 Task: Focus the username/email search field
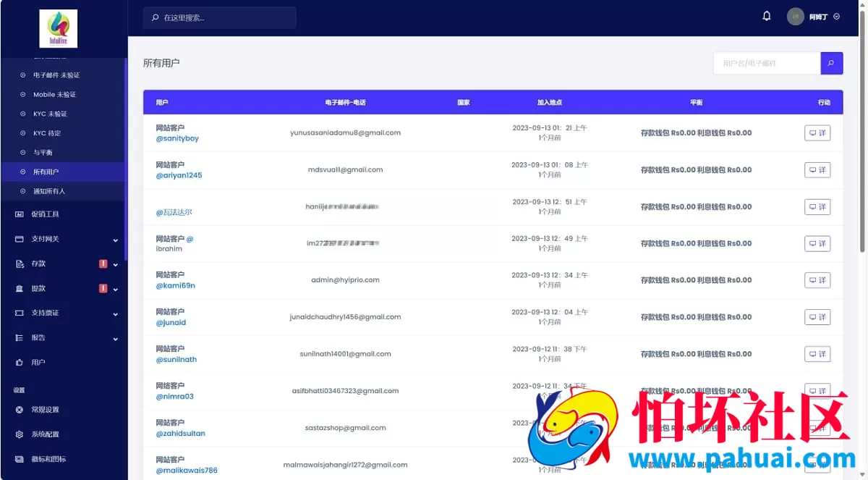click(767, 63)
